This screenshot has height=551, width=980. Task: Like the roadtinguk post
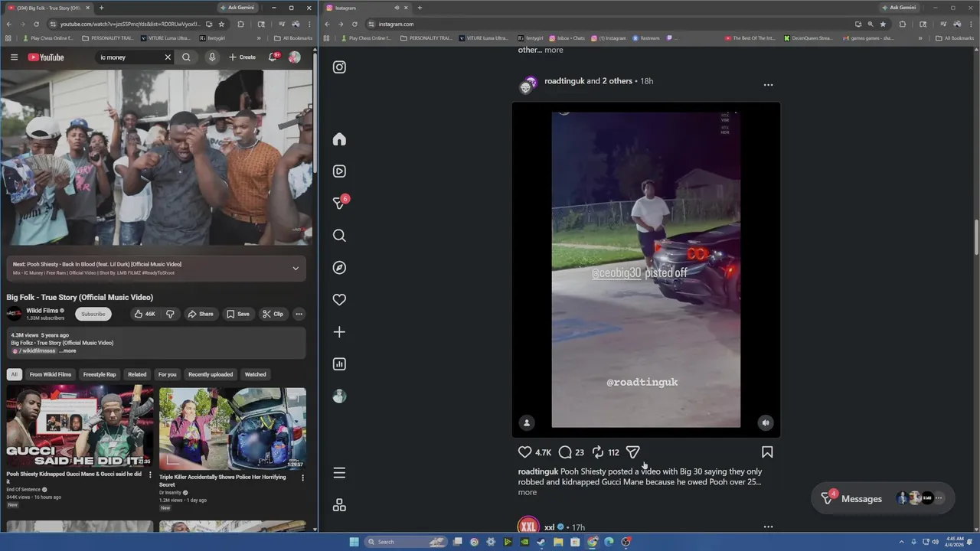point(524,452)
